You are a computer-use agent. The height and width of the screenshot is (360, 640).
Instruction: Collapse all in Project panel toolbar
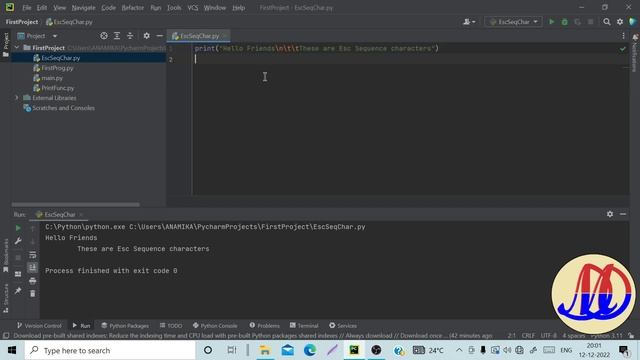[130, 36]
